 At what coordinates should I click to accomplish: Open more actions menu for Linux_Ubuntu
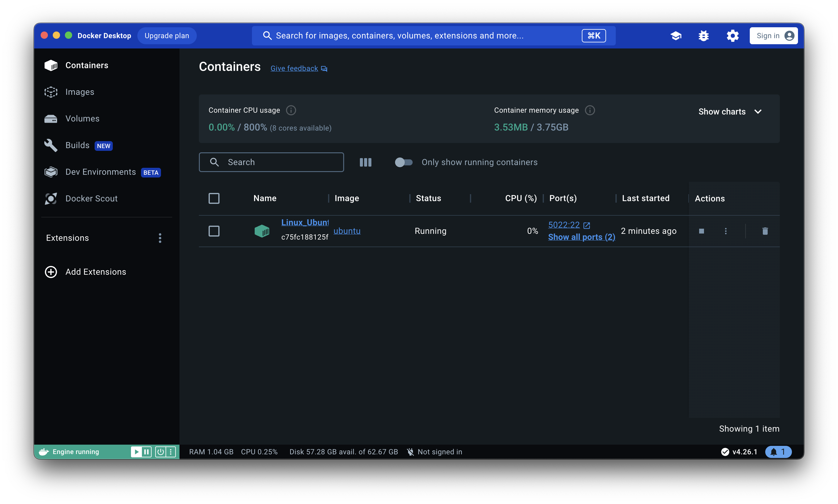726,231
